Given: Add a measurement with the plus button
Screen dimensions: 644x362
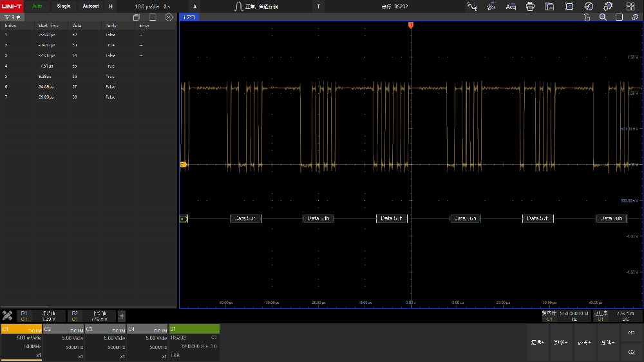Looking at the screenshot, I should [x=122, y=316].
